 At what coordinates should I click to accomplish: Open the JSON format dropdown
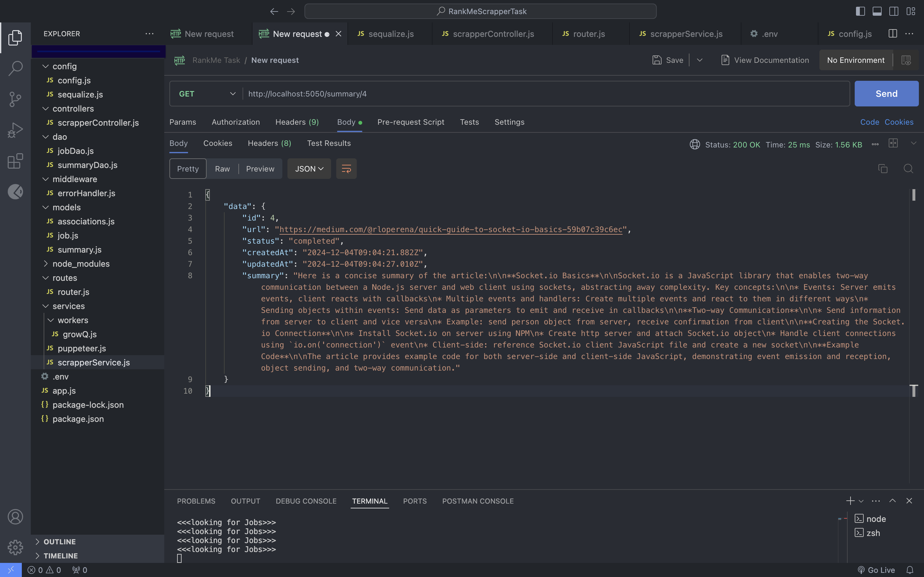(309, 169)
